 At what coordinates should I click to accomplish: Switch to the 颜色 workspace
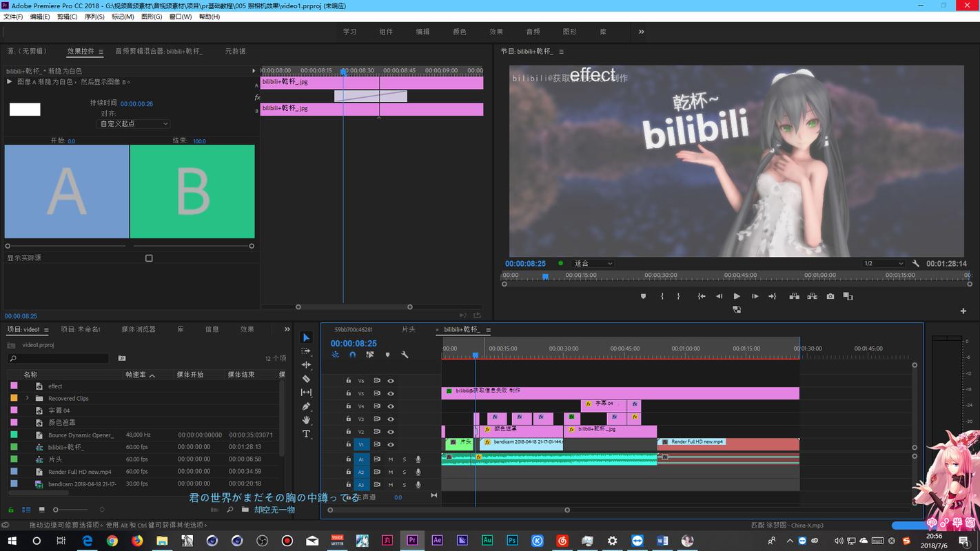[x=459, y=32]
